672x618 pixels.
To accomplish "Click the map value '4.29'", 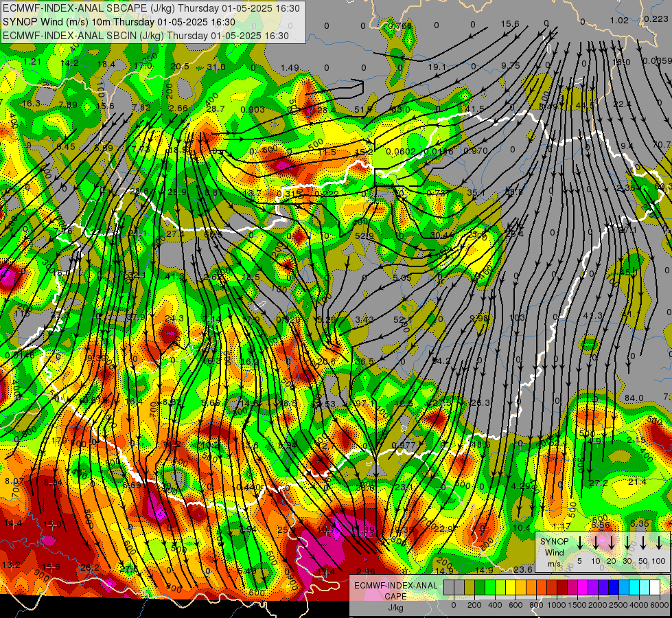I will (x=521, y=485).
